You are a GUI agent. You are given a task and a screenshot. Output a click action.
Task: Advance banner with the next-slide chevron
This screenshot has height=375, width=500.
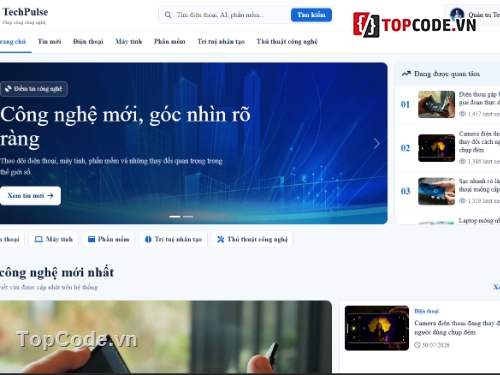[x=377, y=144]
